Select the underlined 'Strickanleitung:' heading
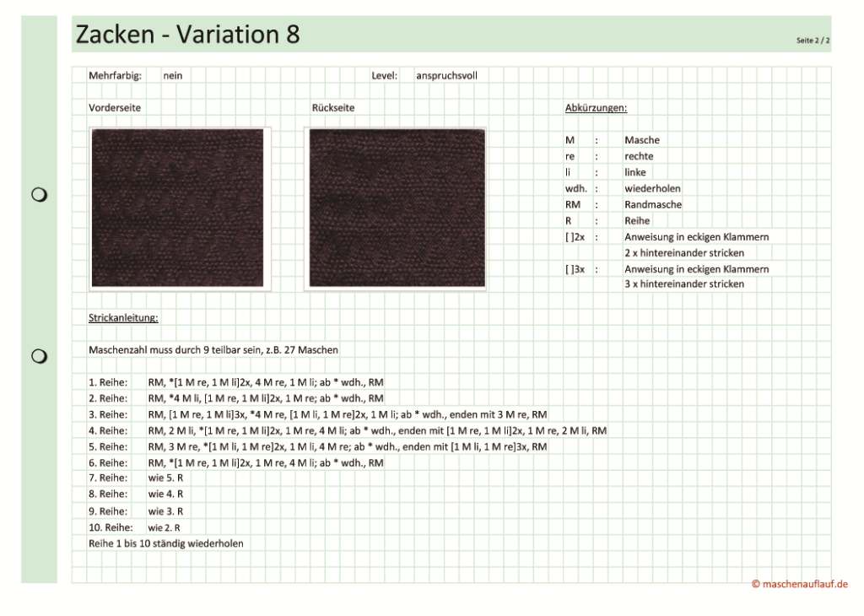 (123, 318)
